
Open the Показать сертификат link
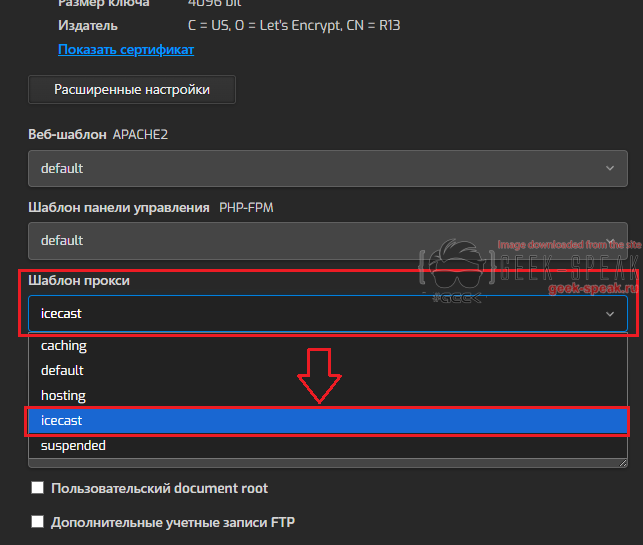pos(126,49)
